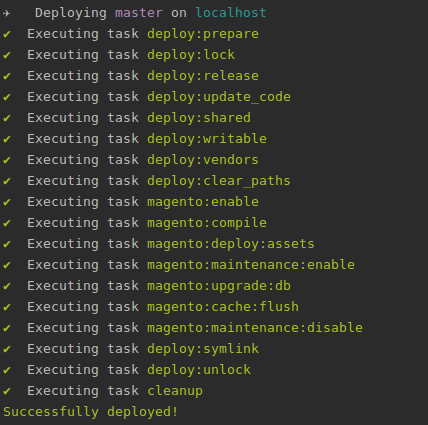Click the deploy:vendors task text
The height and width of the screenshot is (425, 428).
pos(203,160)
